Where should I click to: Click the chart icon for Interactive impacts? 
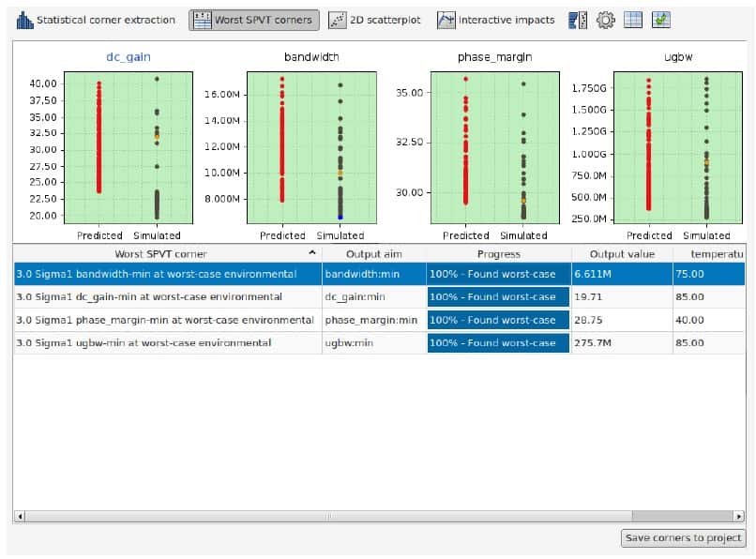[446, 21]
